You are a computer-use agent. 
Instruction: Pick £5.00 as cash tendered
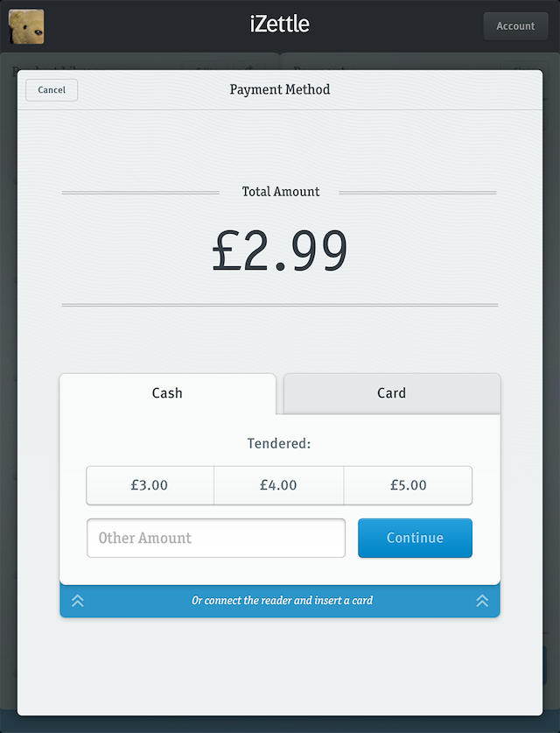pos(408,485)
